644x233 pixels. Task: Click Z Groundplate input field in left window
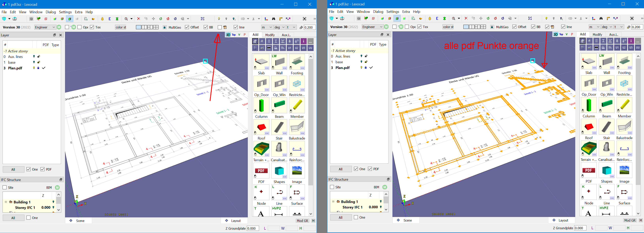(253, 228)
